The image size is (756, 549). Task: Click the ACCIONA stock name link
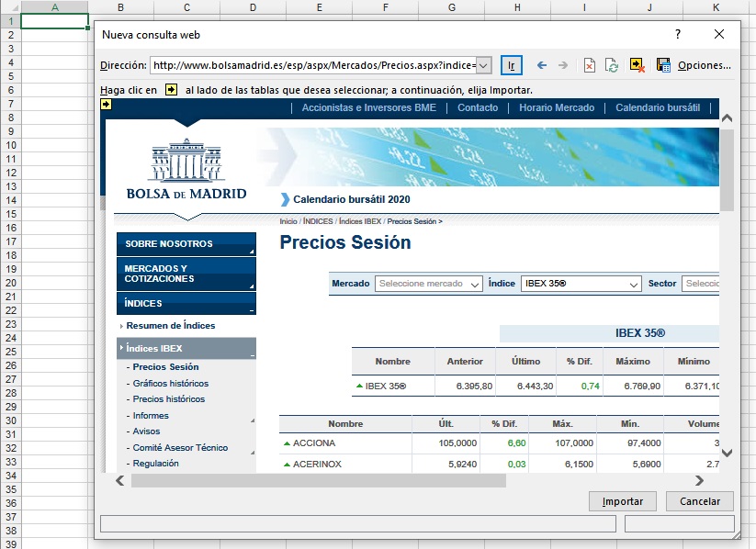pyautogui.click(x=314, y=443)
